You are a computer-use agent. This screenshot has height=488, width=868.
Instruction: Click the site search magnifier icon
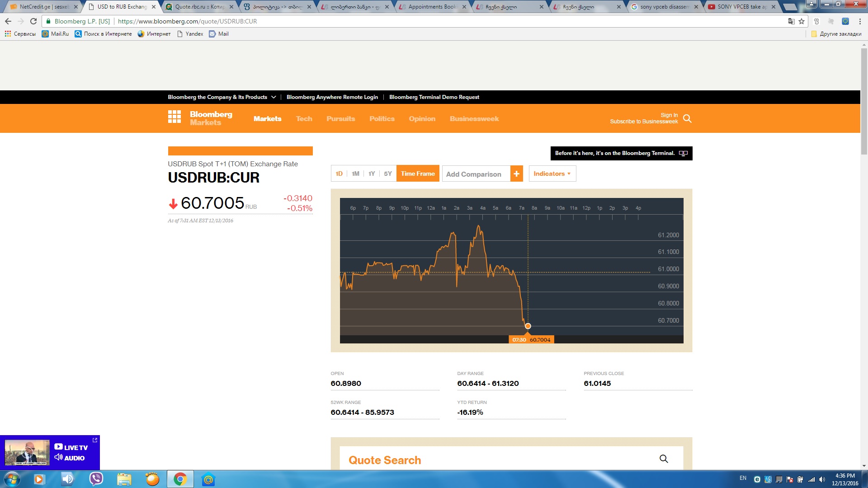(687, 118)
